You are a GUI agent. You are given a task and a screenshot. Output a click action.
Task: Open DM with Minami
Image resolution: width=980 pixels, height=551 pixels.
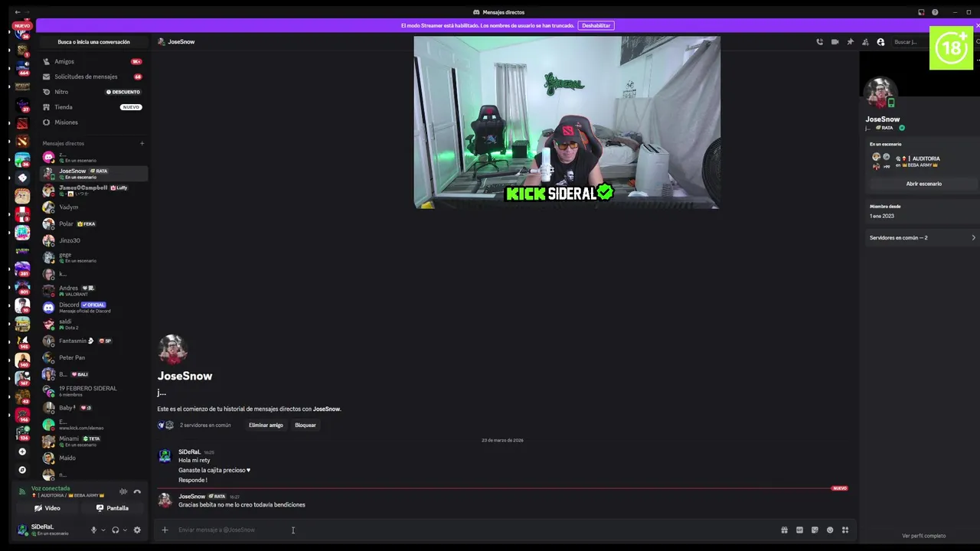[93, 442]
